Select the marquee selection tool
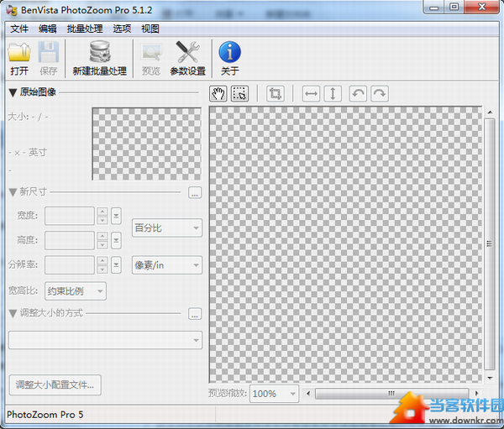The height and width of the screenshot is (429, 504). [239, 94]
